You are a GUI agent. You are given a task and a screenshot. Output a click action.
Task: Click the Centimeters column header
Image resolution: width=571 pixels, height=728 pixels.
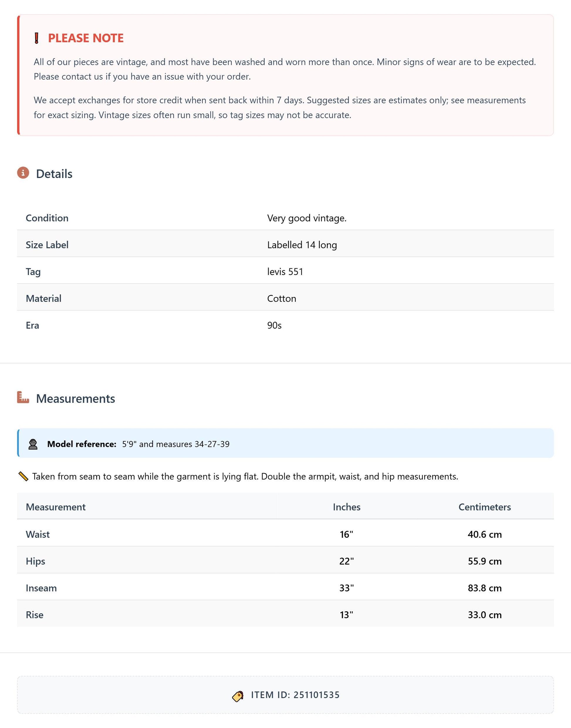[x=485, y=507]
